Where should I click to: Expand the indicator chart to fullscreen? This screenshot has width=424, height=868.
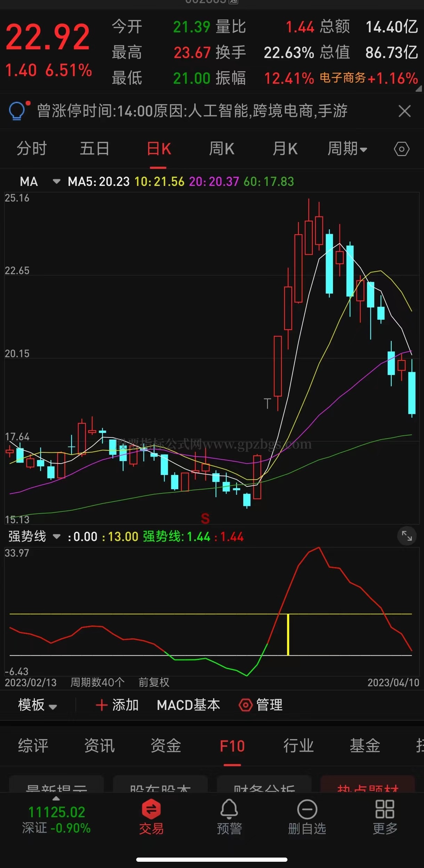pyautogui.click(x=407, y=536)
